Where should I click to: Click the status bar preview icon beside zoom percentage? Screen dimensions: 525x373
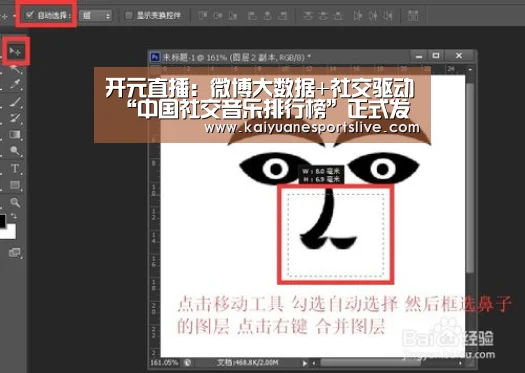pyautogui.click(x=188, y=363)
